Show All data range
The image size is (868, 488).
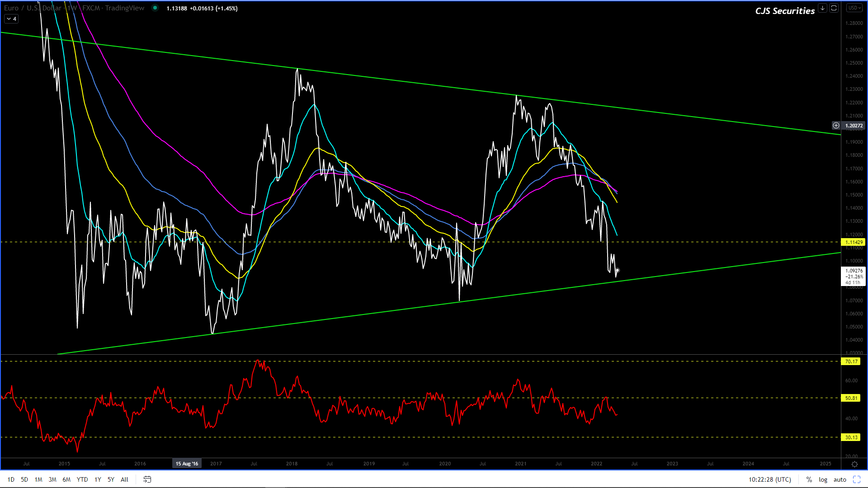coord(124,479)
